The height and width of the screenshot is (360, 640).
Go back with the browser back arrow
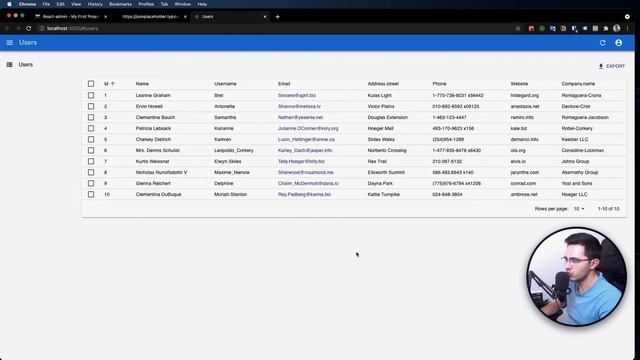7,29
